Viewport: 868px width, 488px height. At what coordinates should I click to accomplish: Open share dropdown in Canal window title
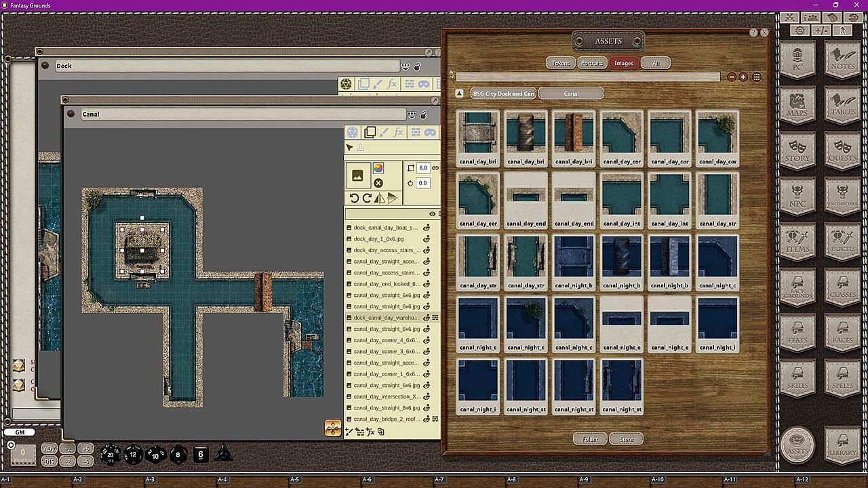tap(412, 115)
